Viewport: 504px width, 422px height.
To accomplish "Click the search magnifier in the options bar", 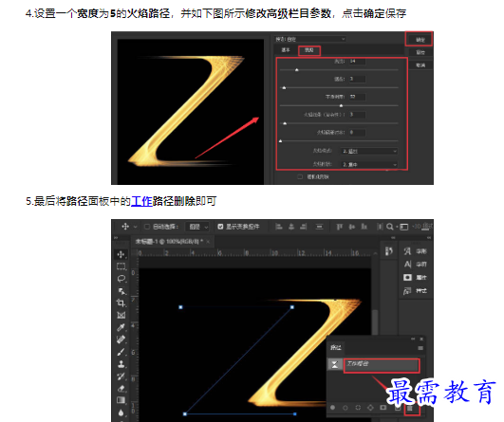I will tap(389, 227).
